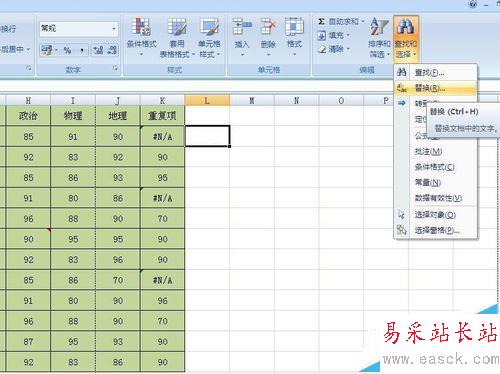Click the cell with 91 in column I
500x374 pixels.
coord(73,136)
